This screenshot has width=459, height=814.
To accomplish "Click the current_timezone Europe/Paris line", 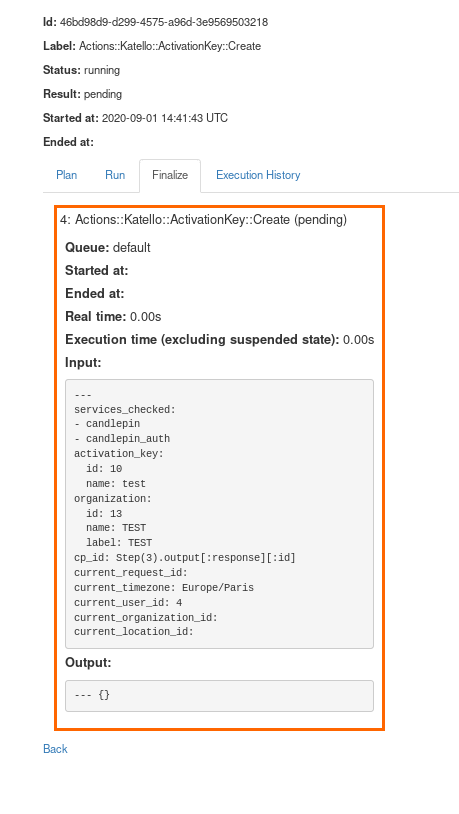I will pos(164,588).
